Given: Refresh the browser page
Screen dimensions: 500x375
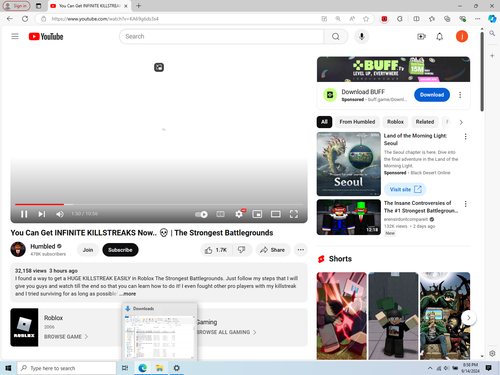Looking at the screenshot, I should [x=25, y=19].
